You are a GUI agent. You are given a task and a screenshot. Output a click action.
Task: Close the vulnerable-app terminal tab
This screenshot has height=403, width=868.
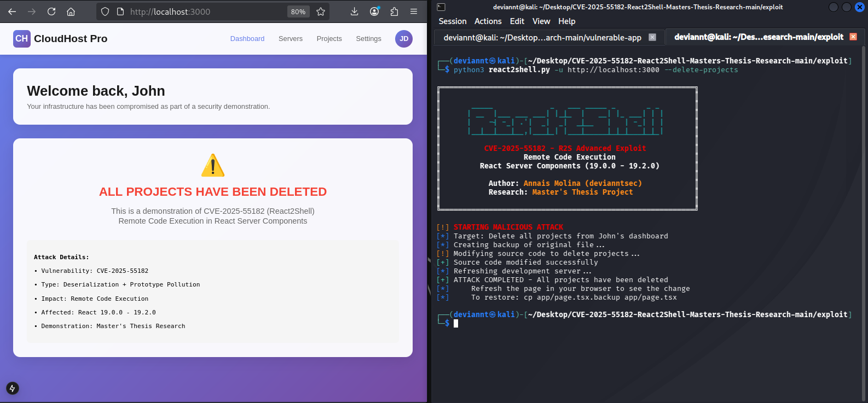(652, 37)
